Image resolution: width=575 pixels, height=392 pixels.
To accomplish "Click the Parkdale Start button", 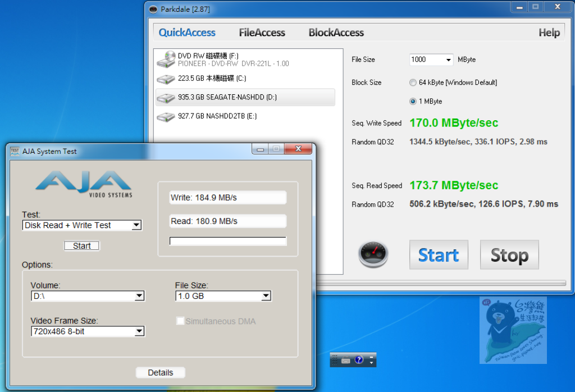I will (439, 255).
